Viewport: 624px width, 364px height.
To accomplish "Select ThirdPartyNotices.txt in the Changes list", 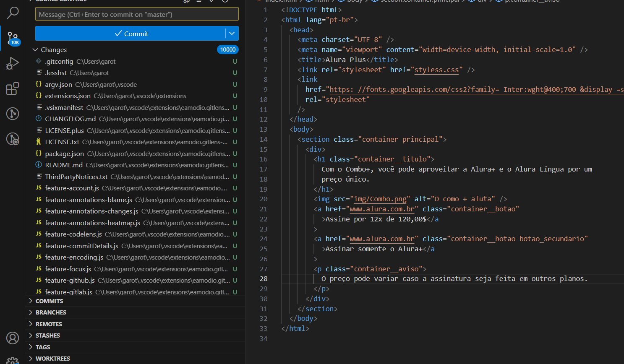I will pyautogui.click(x=135, y=177).
